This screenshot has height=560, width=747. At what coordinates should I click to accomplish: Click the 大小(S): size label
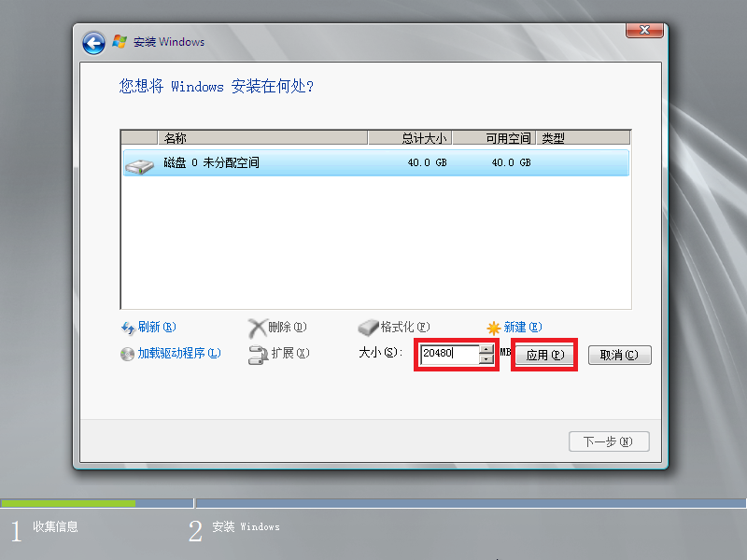380,353
